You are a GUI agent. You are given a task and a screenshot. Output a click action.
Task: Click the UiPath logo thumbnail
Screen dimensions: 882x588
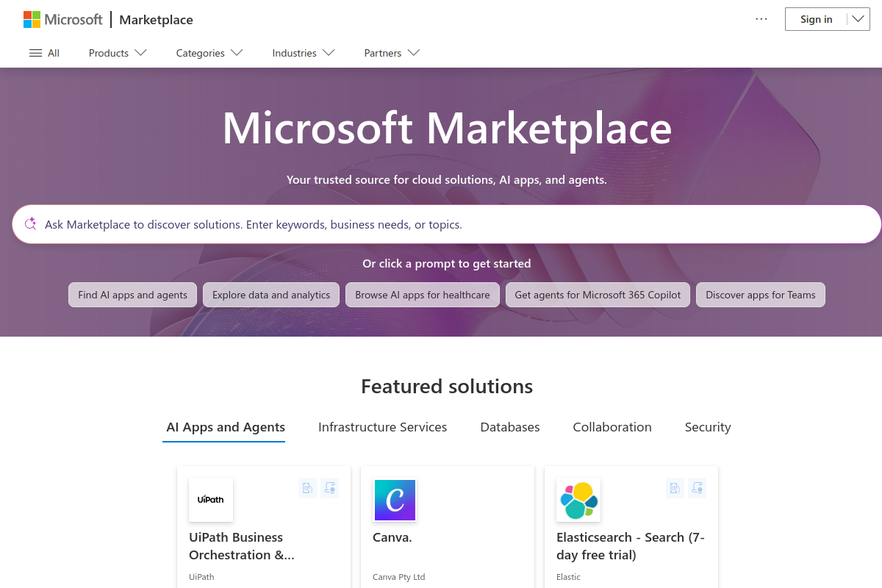[211, 500]
